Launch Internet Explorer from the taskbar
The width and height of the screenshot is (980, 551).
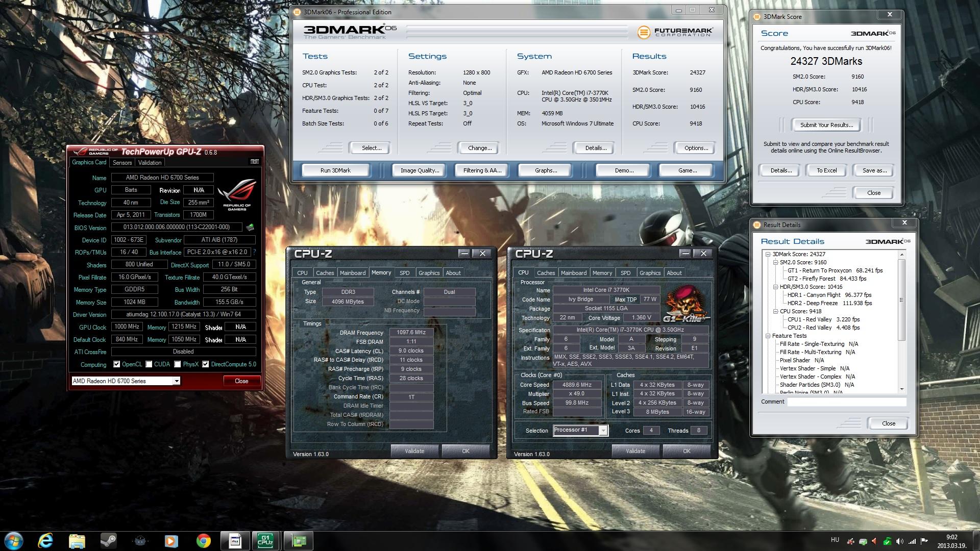click(46, 540)
